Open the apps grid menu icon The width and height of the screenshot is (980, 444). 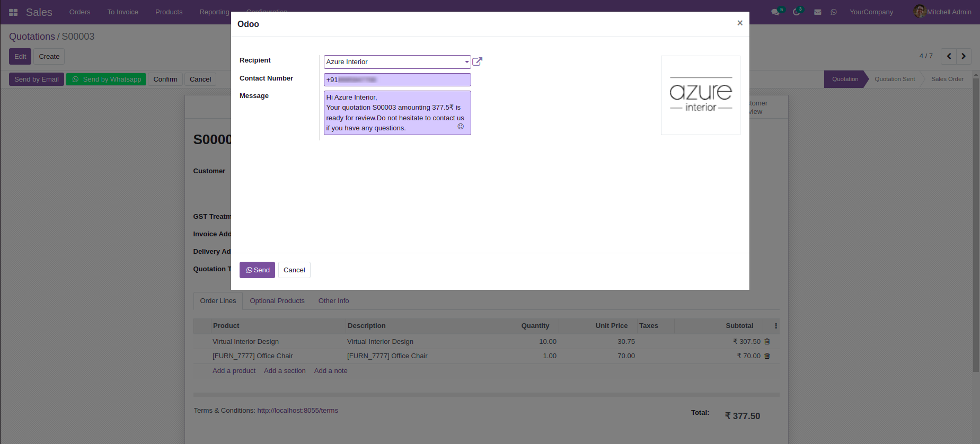tap(13, 12)
